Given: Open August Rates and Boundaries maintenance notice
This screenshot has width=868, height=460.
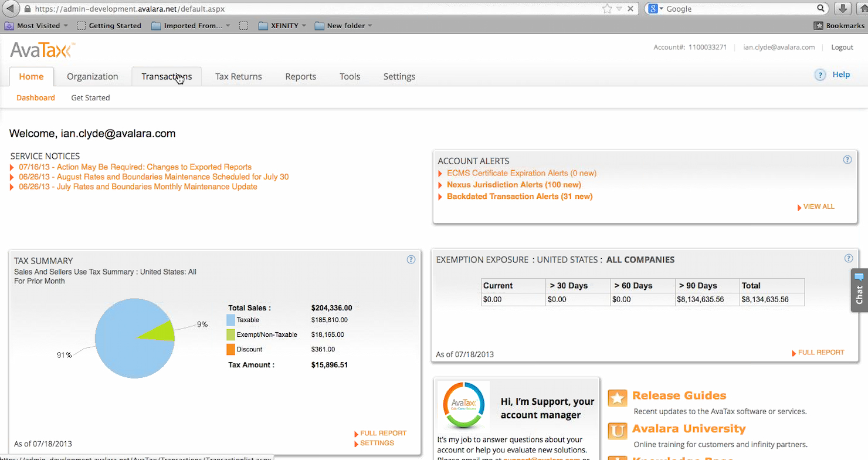Looking at the screenshot, I should pyautogui.click(x=154, y=177).
